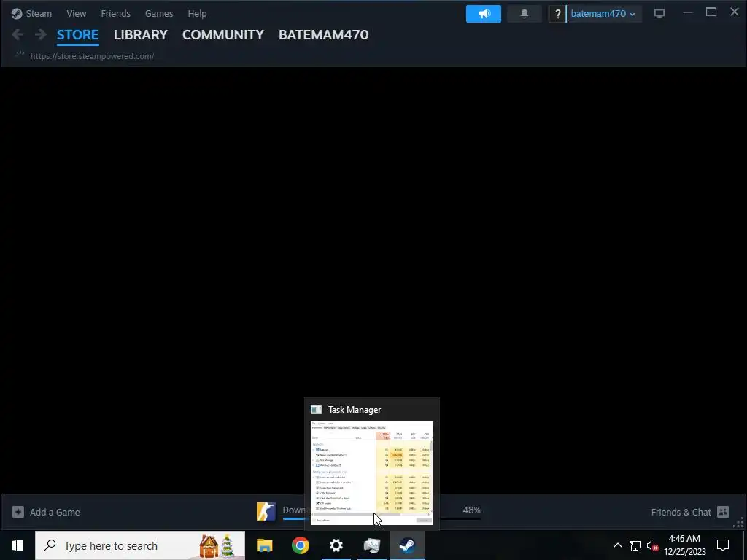
Task: Open the Windows Start menu
Action: 18,545
